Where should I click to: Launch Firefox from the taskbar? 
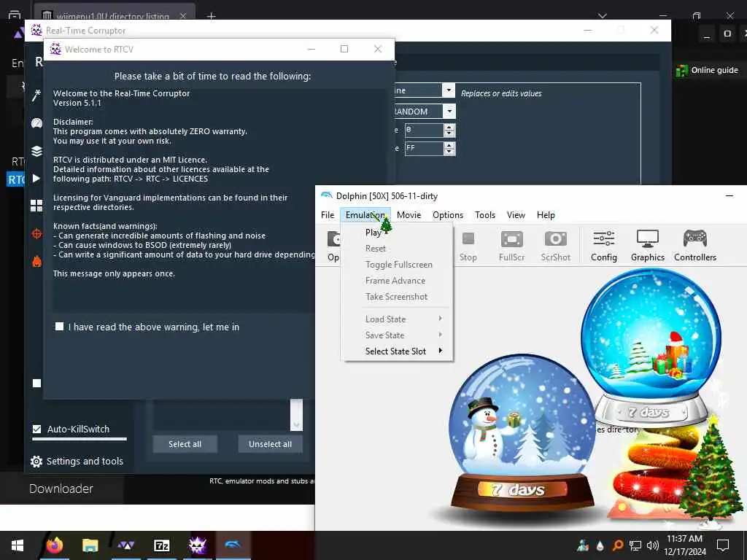click(54, 545)
